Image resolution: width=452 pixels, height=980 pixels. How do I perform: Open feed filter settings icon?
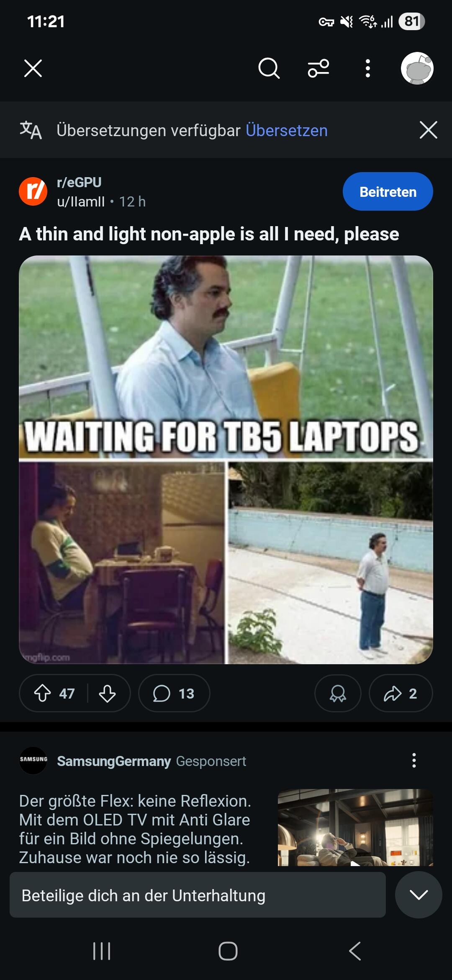tap(318, 68)
